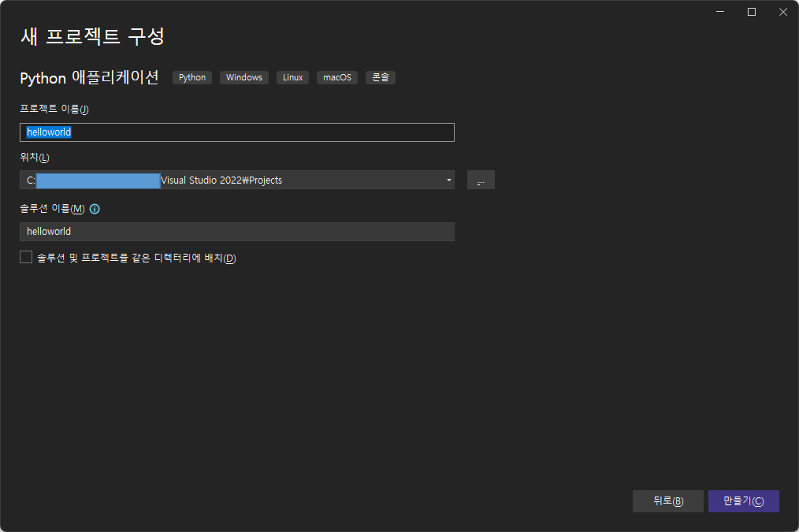
Task: Click the solution name info icon
Action: [95, 209]
